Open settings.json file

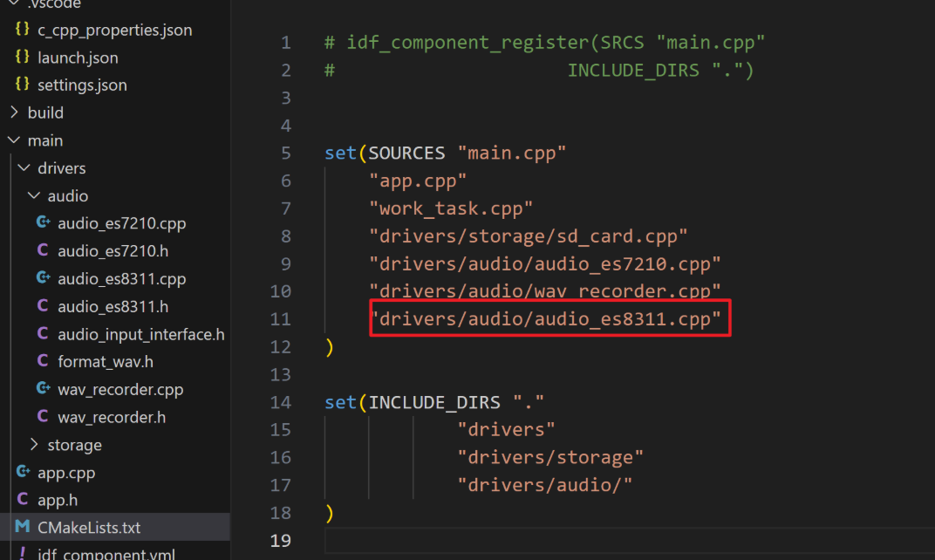(82, 85)
